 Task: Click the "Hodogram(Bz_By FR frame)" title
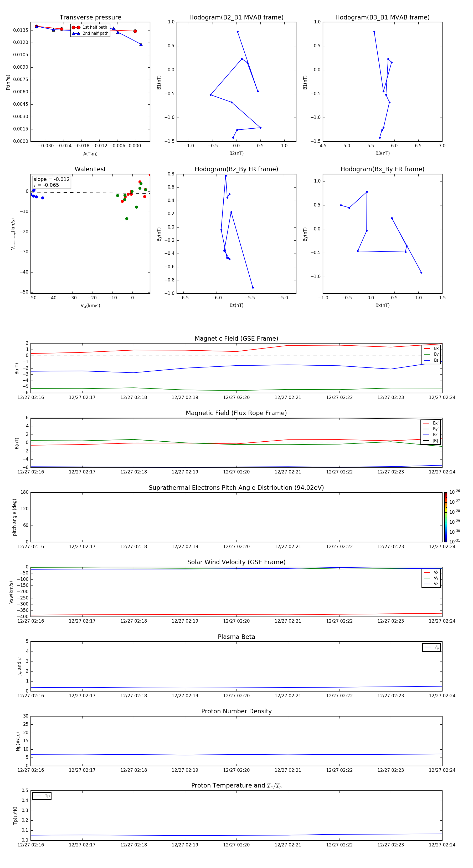tap(236, 169)
